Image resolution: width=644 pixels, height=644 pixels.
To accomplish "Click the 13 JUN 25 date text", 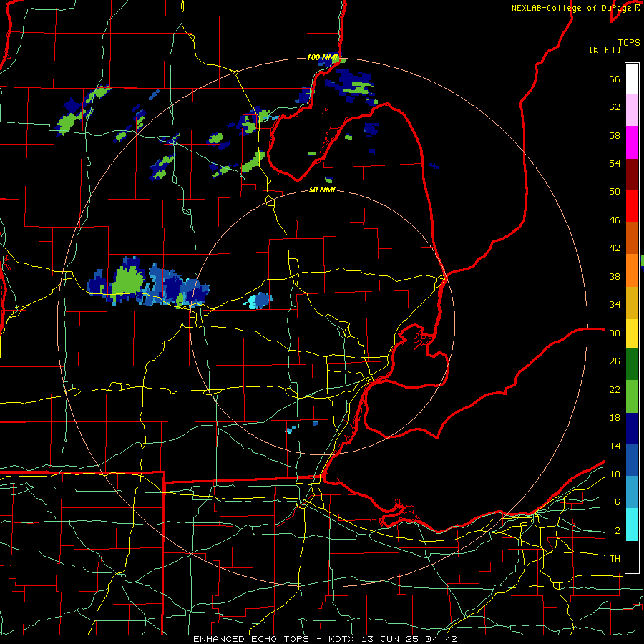I will click(390, 639).
